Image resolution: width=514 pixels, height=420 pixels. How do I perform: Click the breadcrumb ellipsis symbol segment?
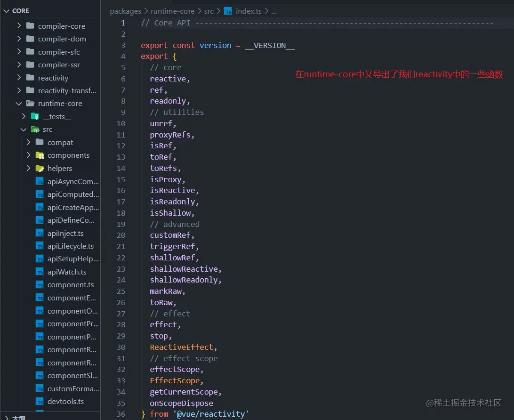(x=274, y=12)
